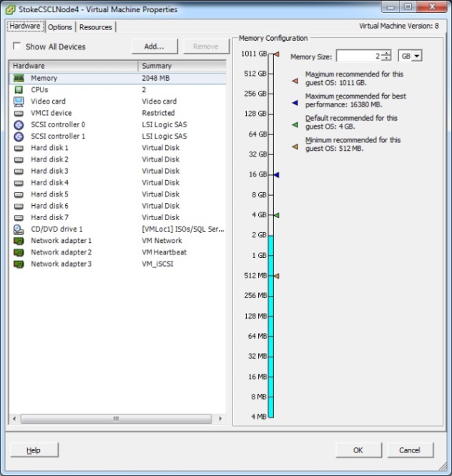Click the hardware list horizontal scrollbar thumb
This screenshot has height=476, width=452.
(116, 419)
